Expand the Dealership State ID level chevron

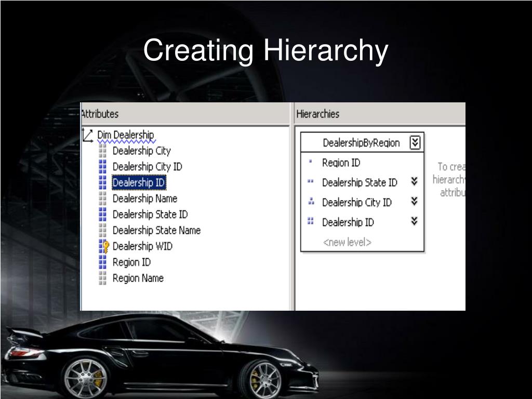click(x=414, y=181)
